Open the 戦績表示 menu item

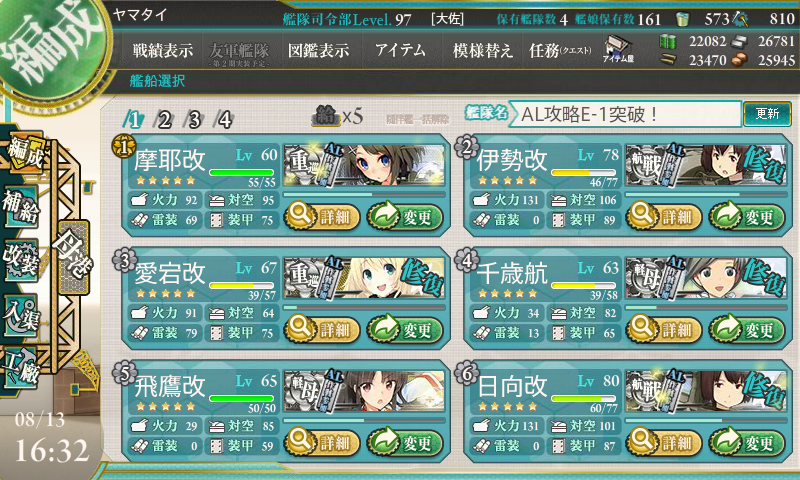[x=163, y=50]
